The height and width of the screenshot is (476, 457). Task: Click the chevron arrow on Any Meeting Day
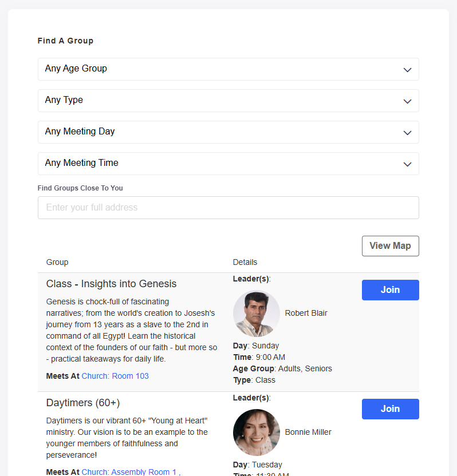click(407, 133)
